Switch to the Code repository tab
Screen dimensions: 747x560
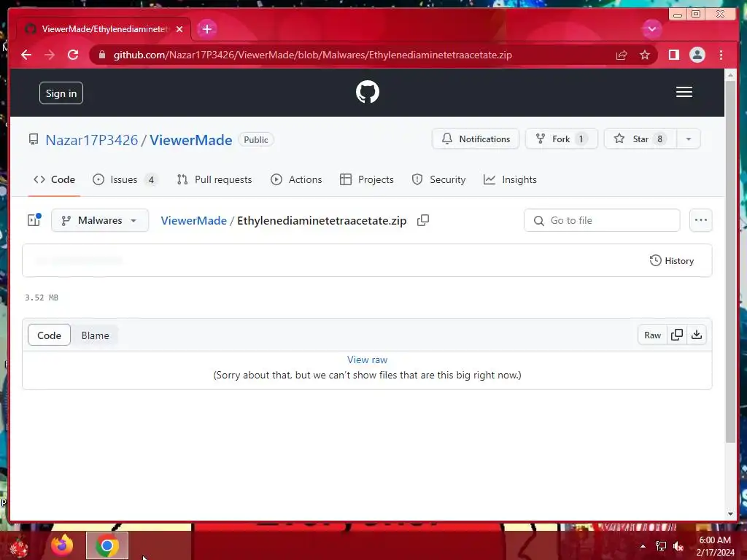pos(54,179)
